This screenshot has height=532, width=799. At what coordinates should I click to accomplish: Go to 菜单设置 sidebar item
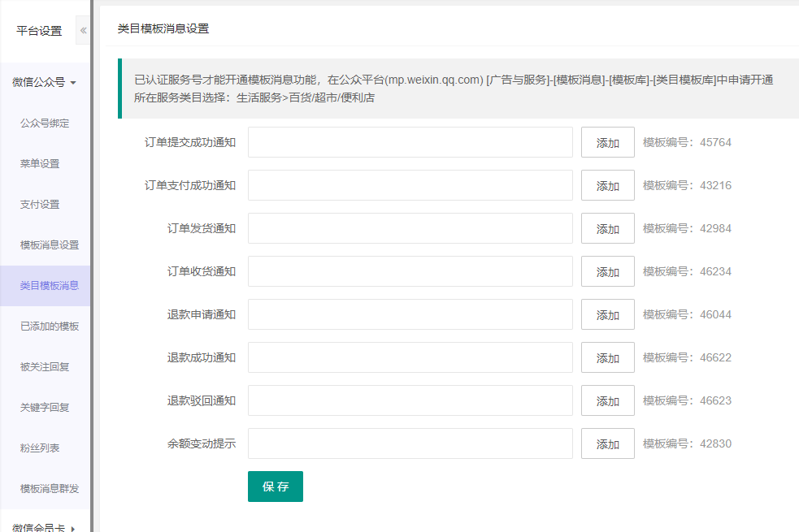pyautogui.click(x=40, y=164)
